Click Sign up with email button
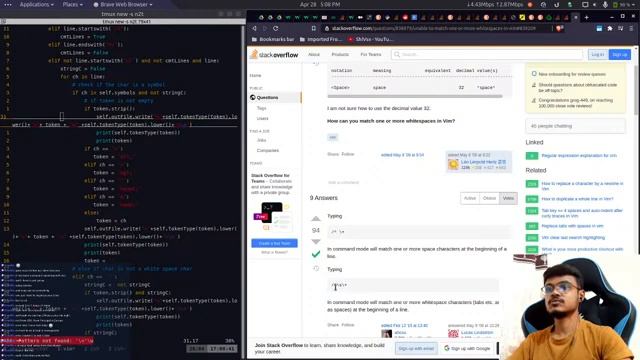This screenshot has width=640, height=360. click(x=416, y=348)
